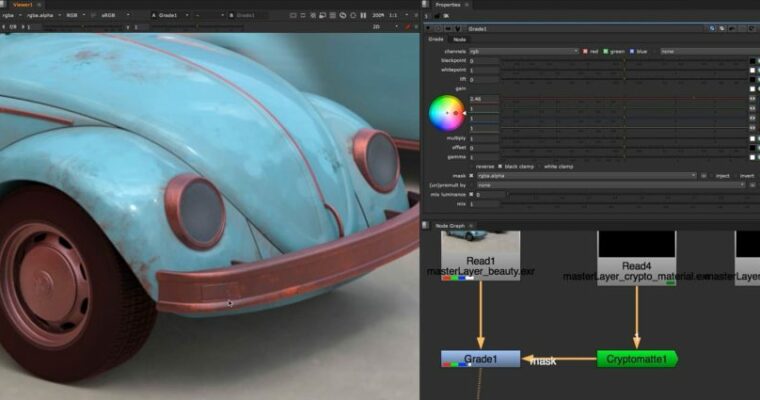The width and height of the screenshot is (760, 400).
Task: Select the green Cryptomatte1 node
Action: [x=637, y=358]
